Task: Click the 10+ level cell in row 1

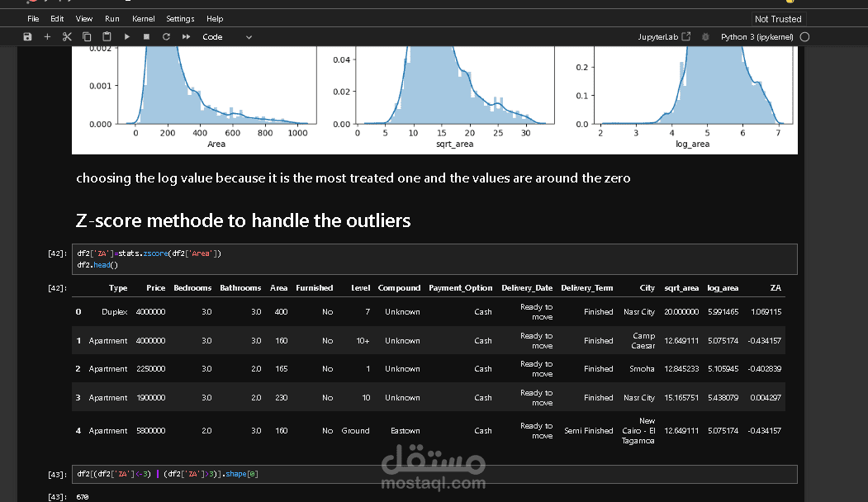Action: 363,341
